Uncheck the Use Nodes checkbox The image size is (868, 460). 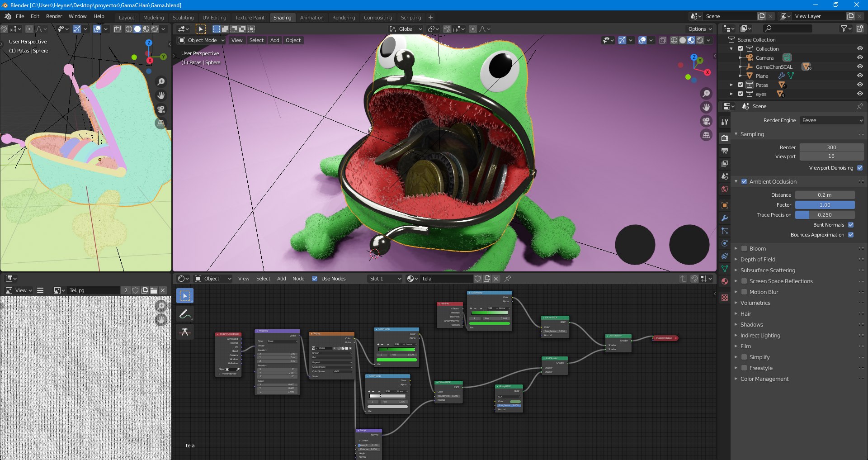[315, 279]
